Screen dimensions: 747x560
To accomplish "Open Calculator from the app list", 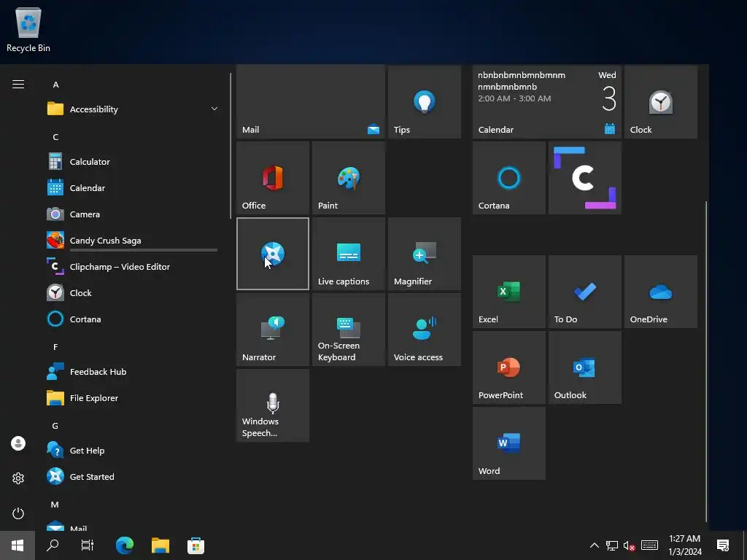I will click(133, 161).
